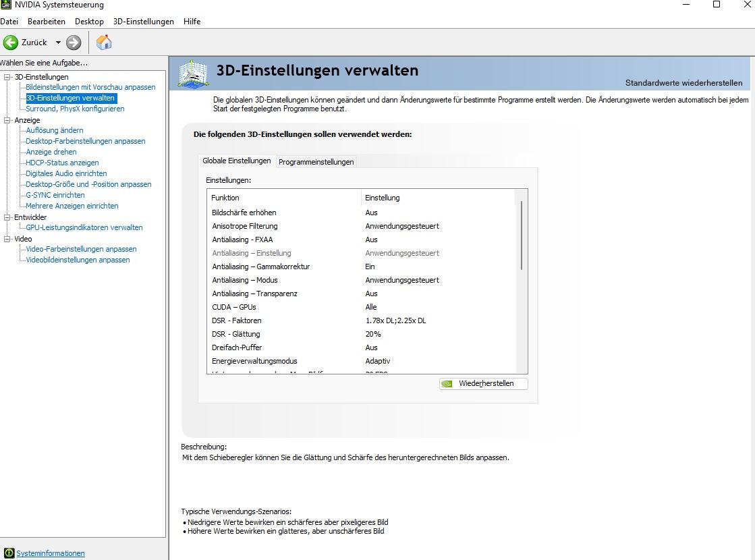This screenshot has width=755, height=560.
Task: Click the NVIDIA logo on Wiederherstellen button
Action: [x=447, y=384]
